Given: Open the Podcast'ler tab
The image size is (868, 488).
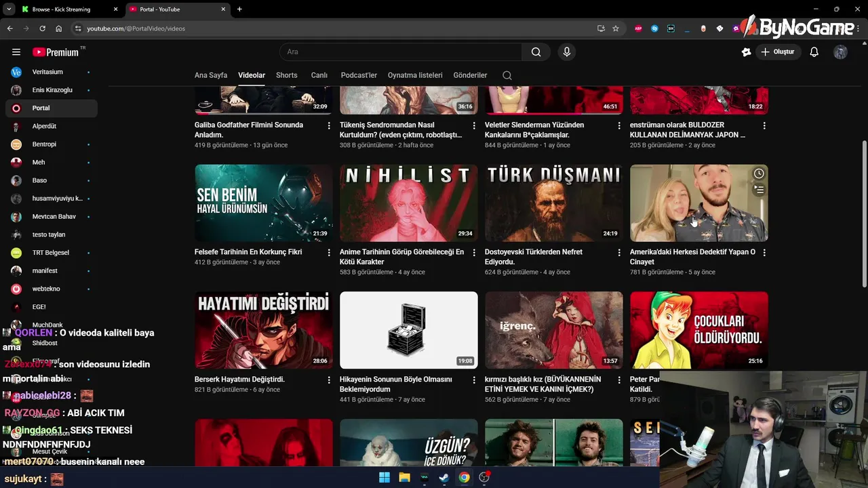Looking at the screenshot, I should 359,75.
